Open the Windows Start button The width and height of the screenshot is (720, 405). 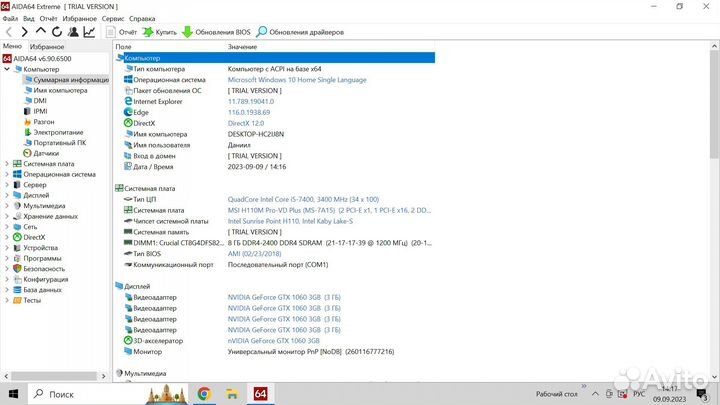[x=13, y=394]
